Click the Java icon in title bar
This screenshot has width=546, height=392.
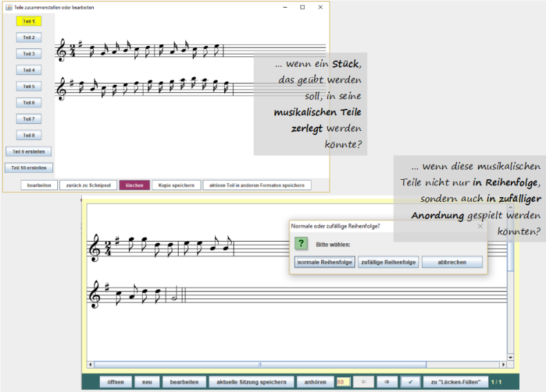(x=9, y=7)
